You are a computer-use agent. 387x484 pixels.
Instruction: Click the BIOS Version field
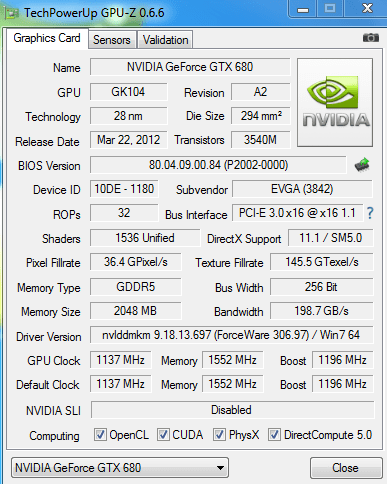pyautogui.click(x=218, y=165)
